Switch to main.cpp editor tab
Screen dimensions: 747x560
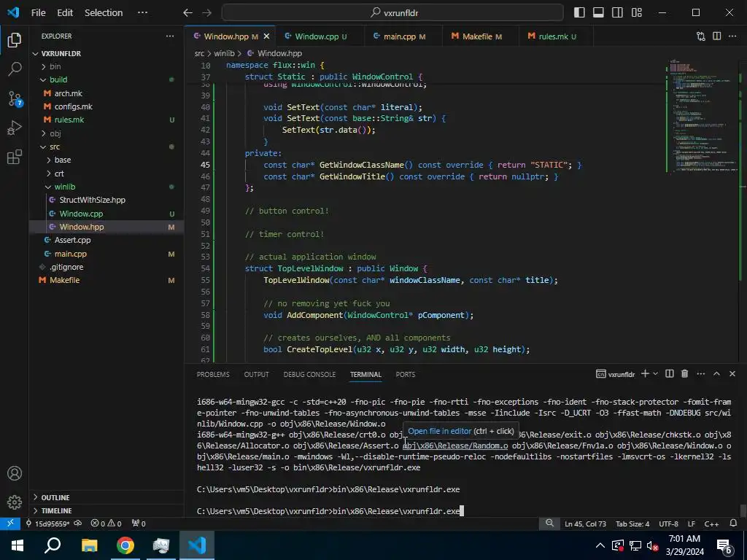click(403, 36)
